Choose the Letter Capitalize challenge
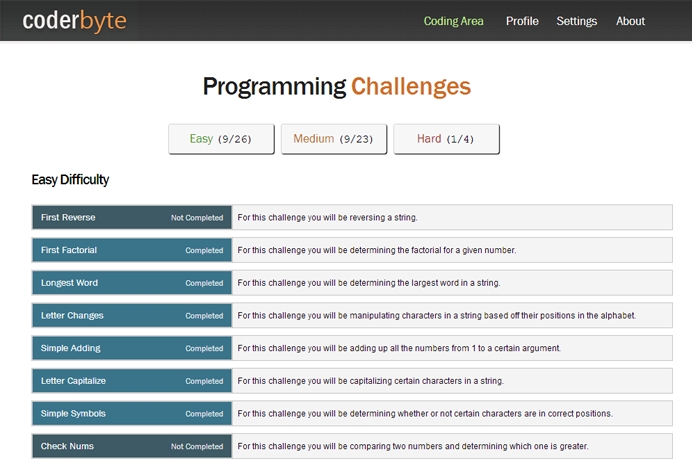This screenshot has height=461, width=692. coord(73,381)
